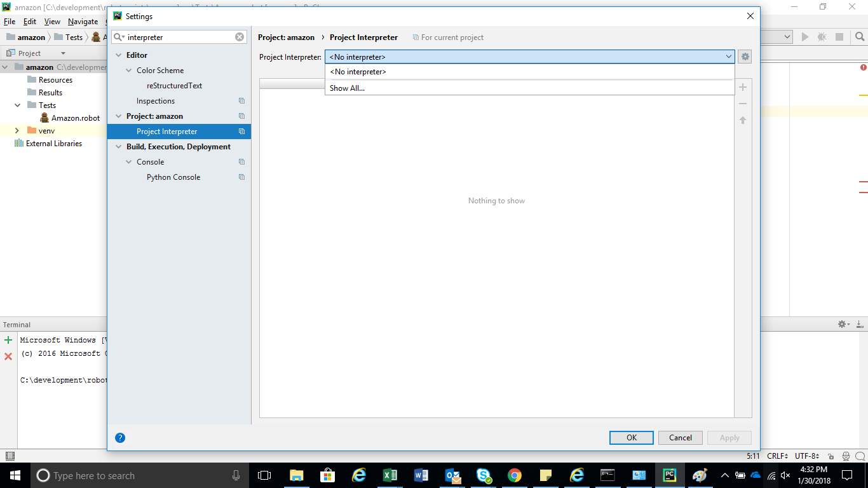This screenshot has width=868, height=488.
Task: Open the terminal panel gear settings
Action: coord(843,325)
